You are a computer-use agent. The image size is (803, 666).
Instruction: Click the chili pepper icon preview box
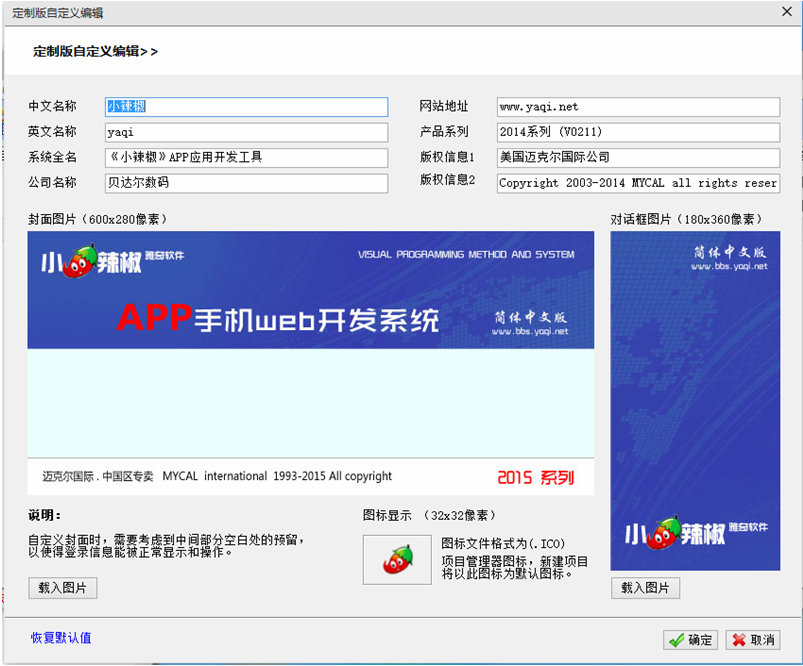tap(397, 559)
